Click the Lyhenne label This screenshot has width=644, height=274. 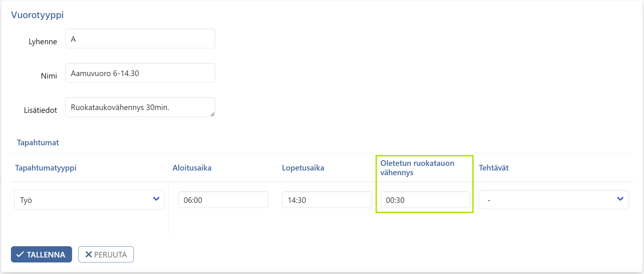point(43,41)
